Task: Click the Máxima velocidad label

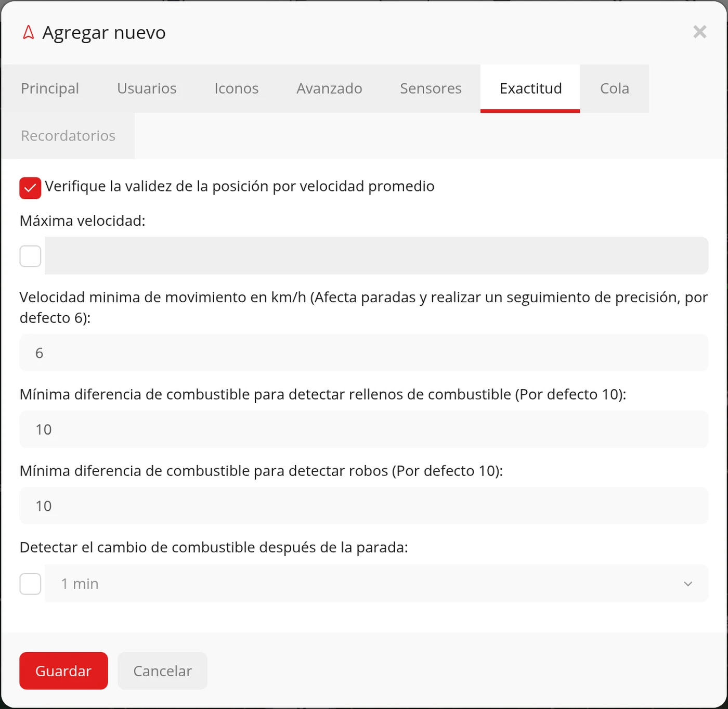Action: [x=82, y=221]
